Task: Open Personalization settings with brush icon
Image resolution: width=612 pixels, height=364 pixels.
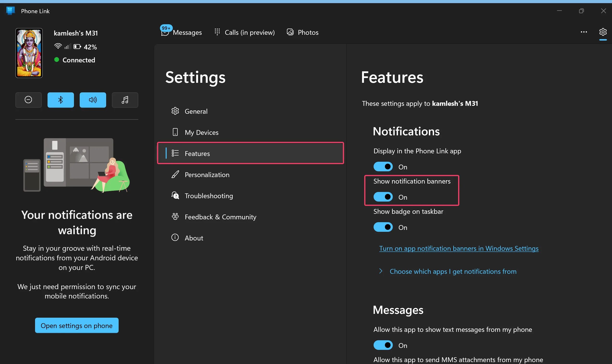Action: [207, 175]
